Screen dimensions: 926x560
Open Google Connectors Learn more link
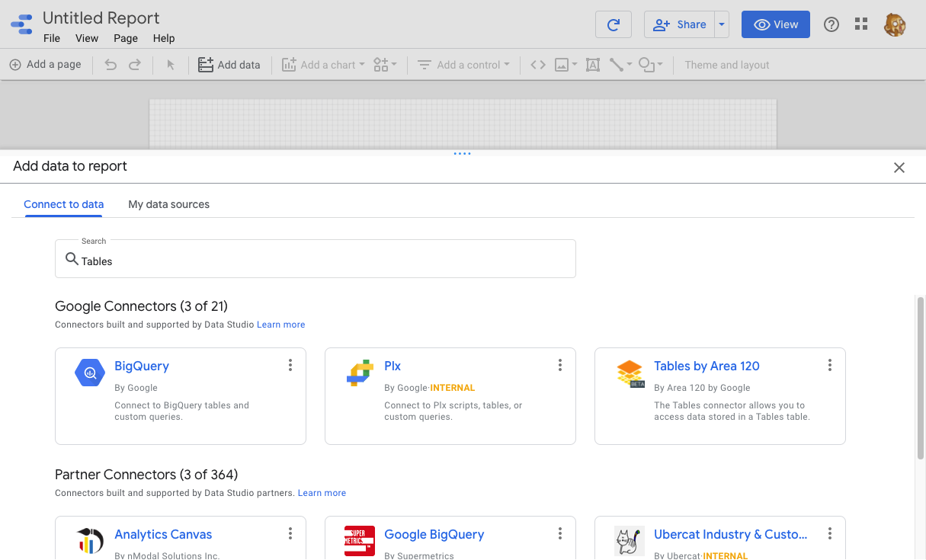(280, 325)
